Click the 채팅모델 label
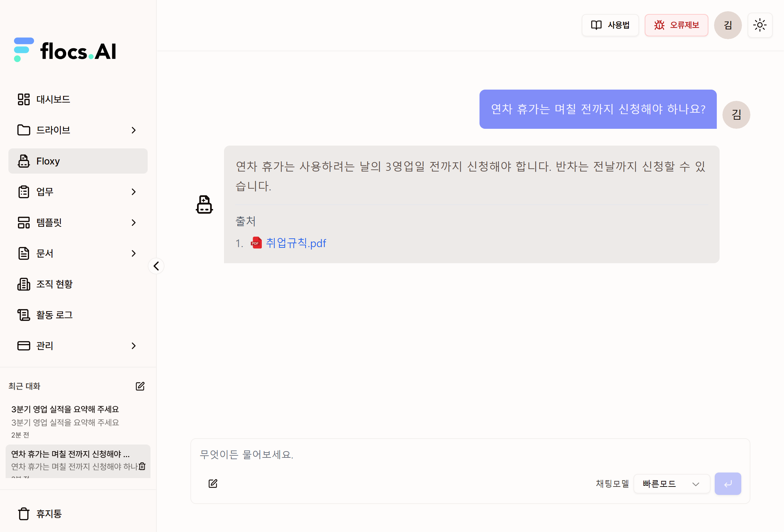Viewport: 784px width, 532px height. coord(612,484)
